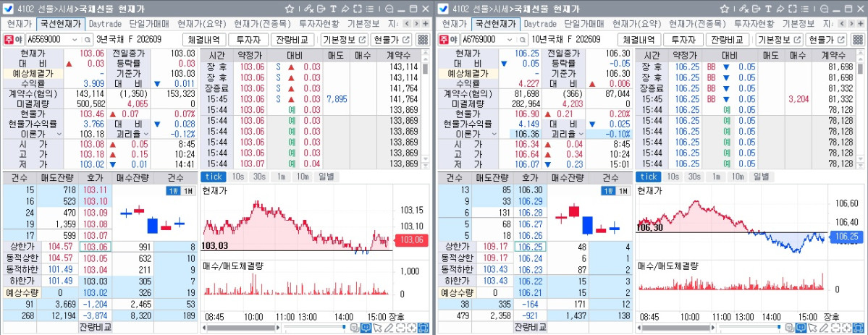Open symbol code dropdown A6569000
The width and height of the screenshot is (868, 335).
(75, 40)
